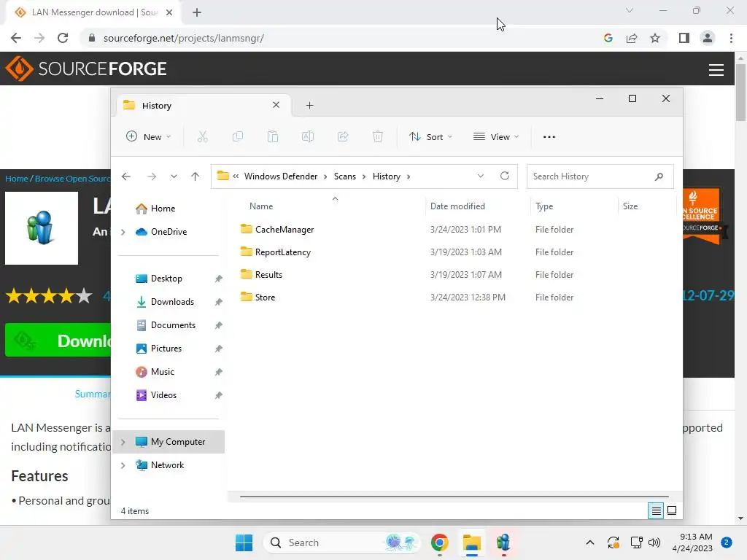This screenshot has width=747, height=560.
Task: Click the Delete trash icon
Action: point(378,136)
